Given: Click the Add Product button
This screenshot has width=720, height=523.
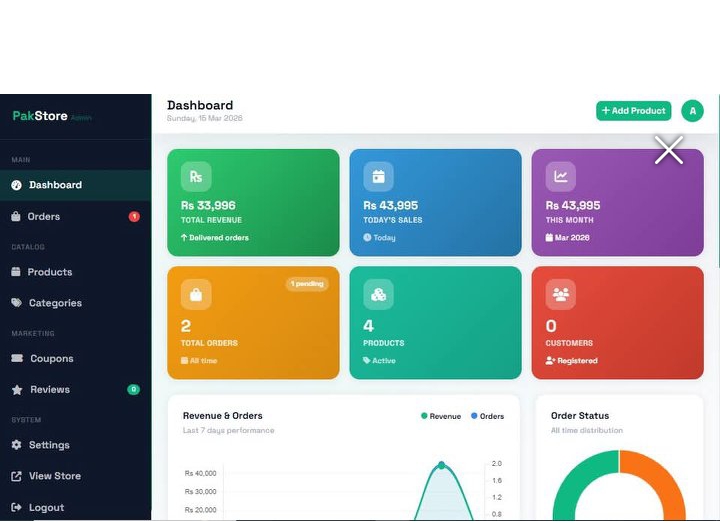Looking at the screenshot, I should [x=634, y=111].
